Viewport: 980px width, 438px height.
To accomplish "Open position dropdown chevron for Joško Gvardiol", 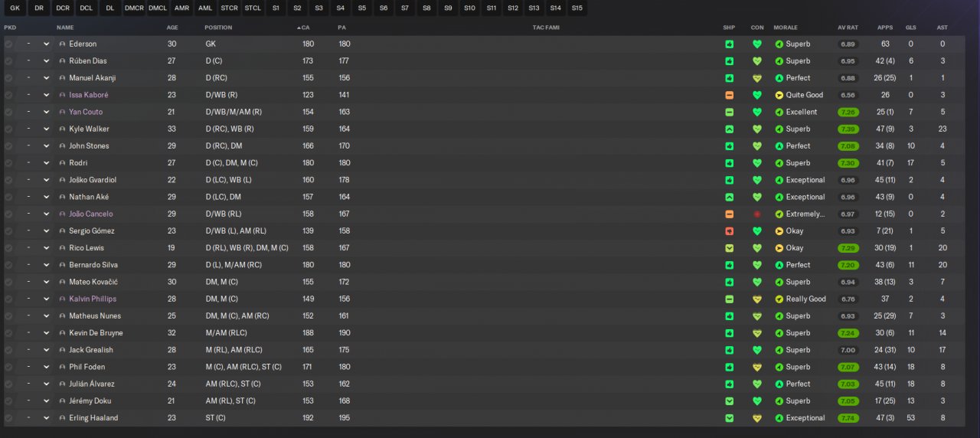I will coord(46,180).
